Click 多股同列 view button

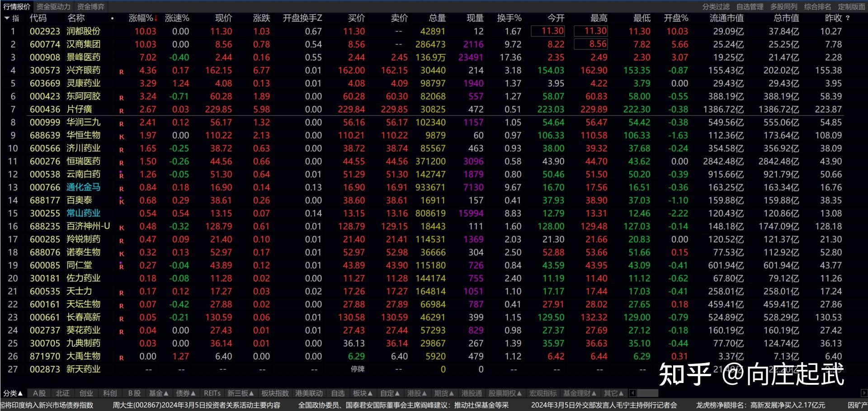783,6
